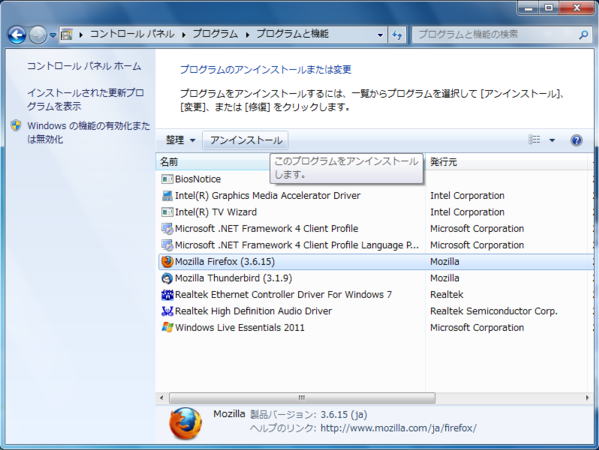Image resolution: width=599 pixels, height=450 pixels.
Task: Click the .NET Framework 4 Client Profile icon
Action: (167, 228)
